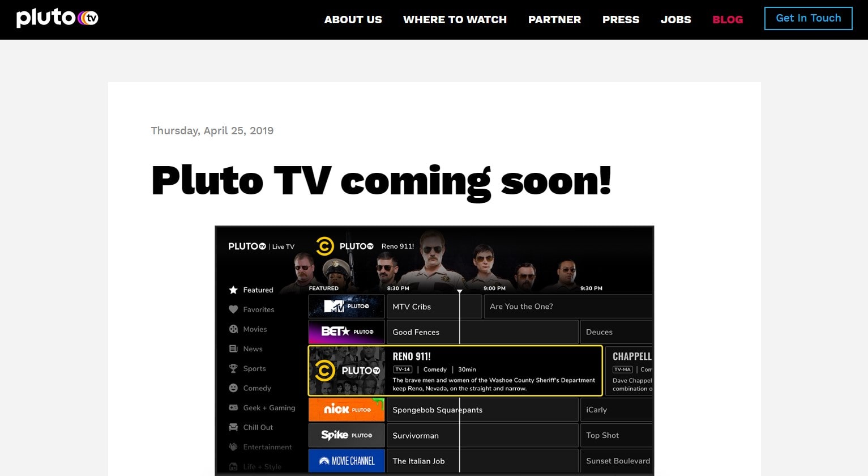
Task: Click the Movie Channel logo tile
Action: [x=347, y=461]
